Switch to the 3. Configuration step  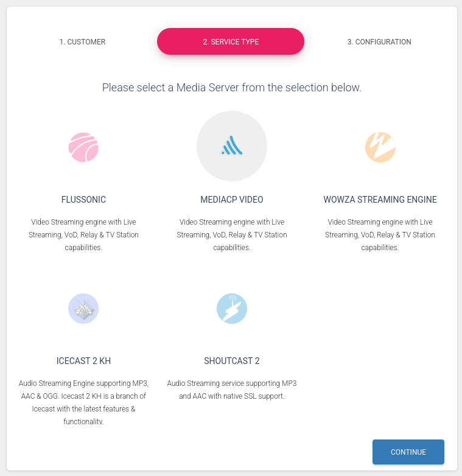379,41
